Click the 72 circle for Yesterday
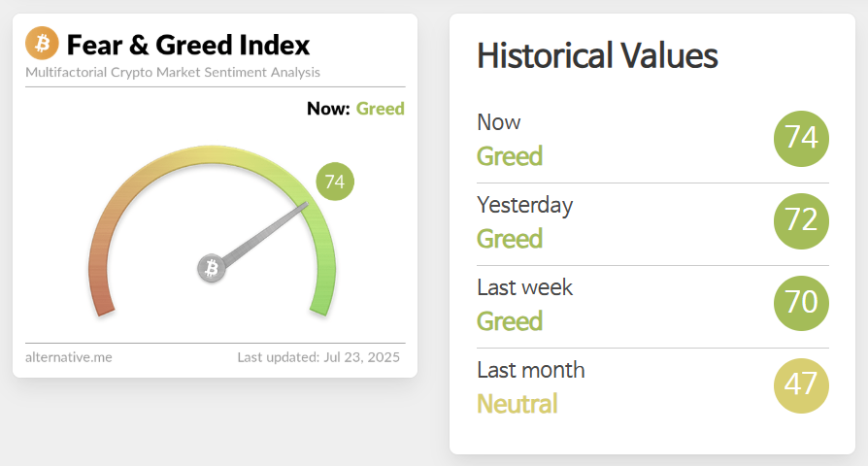Image resolution: width=868 pixels, height=466 pixels. (x=801, y=221)
